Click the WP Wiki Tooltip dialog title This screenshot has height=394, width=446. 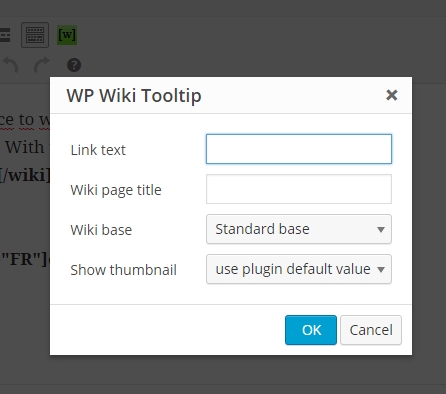(x=134, y=96)
